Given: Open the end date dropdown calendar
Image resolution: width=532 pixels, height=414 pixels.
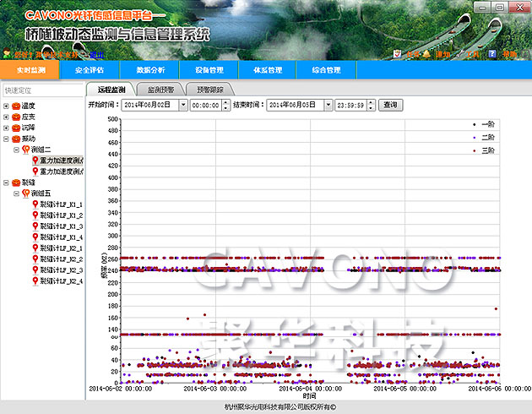Looking at the screenshot, I should 326,105.
